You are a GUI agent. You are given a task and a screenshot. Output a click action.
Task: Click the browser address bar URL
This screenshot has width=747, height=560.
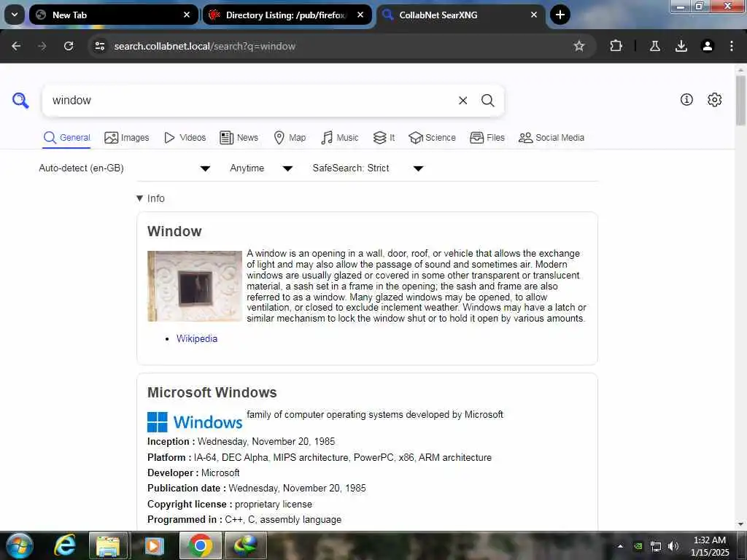click(x=205, y=46)
